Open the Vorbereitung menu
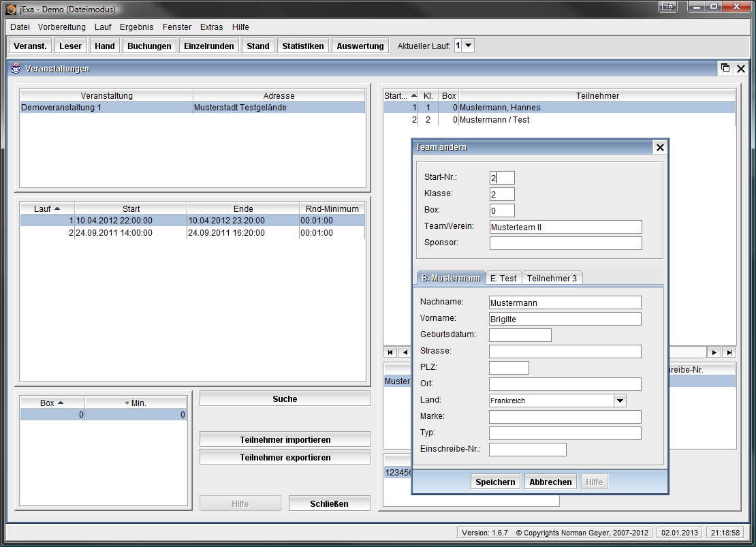The image size is (756, 547). [62, 27]
